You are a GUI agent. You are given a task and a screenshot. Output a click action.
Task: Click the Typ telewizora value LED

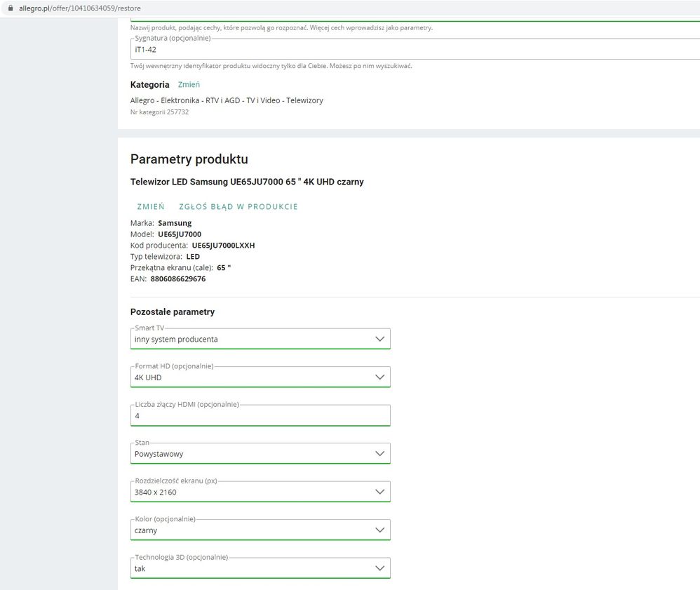point(193,256)
